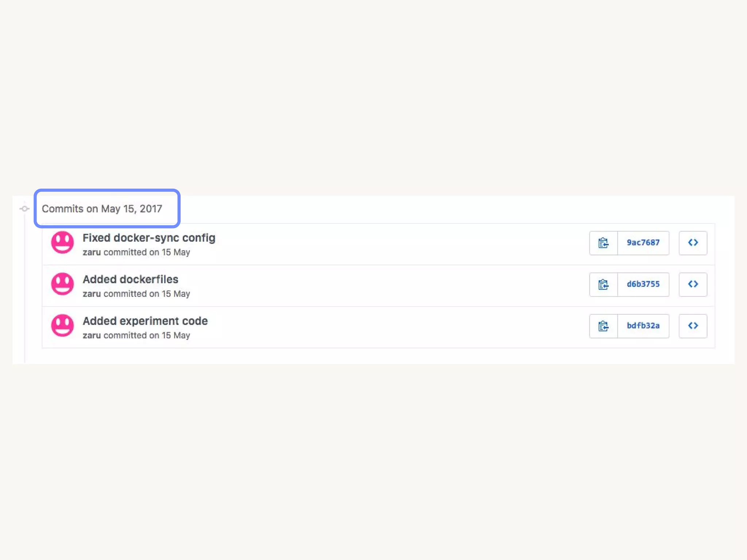Image resolution: width=747 pixels, height=560 pixels.
Task: Click zaru author name under Added experiment code
Action: coord(92,335)
